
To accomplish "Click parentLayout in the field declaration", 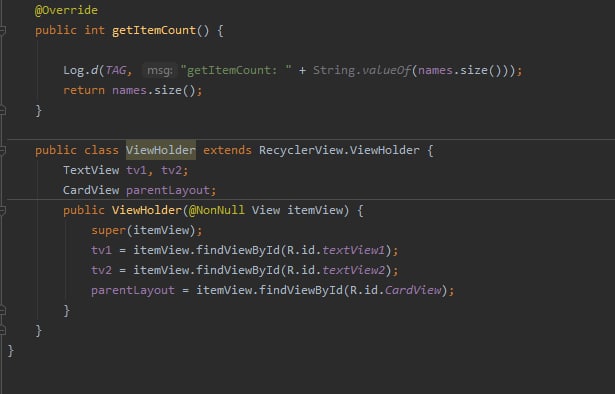I will 168,190.
